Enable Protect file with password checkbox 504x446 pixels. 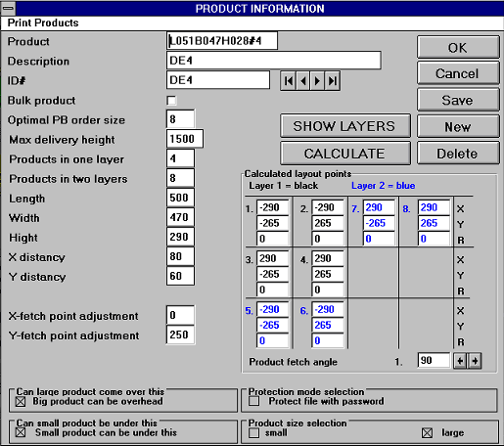253,401
